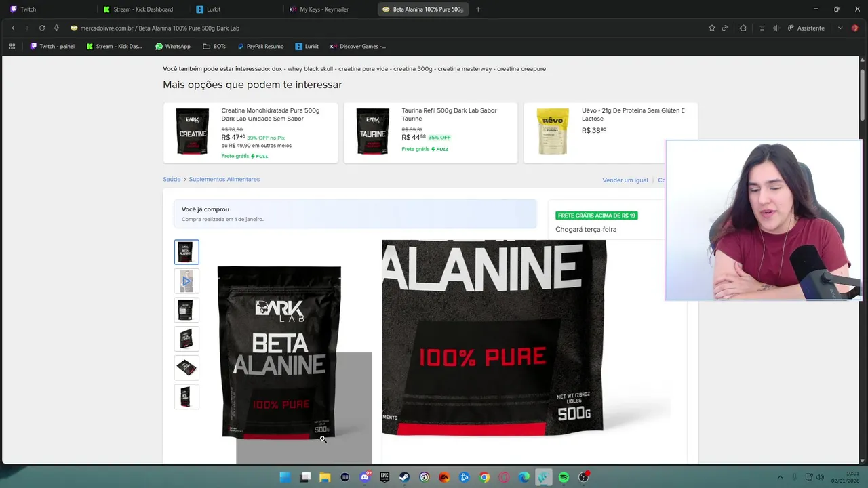The height and width of the screenshot is (488, 868).
Task: Go to Suplementos Alimentares breadcrumb
Action: pos(224,180)
